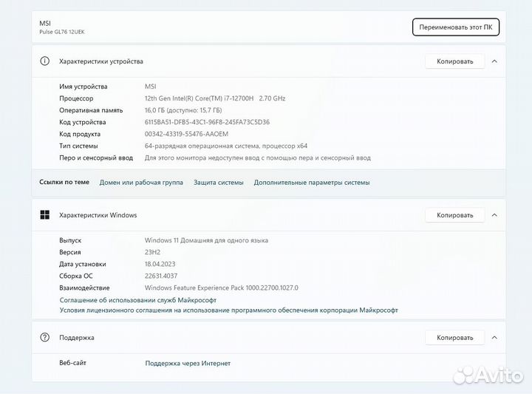Click the Ссылки по теме label
Image resolution: width=532 pixels, height=394 pixels.
coord(64,182)
